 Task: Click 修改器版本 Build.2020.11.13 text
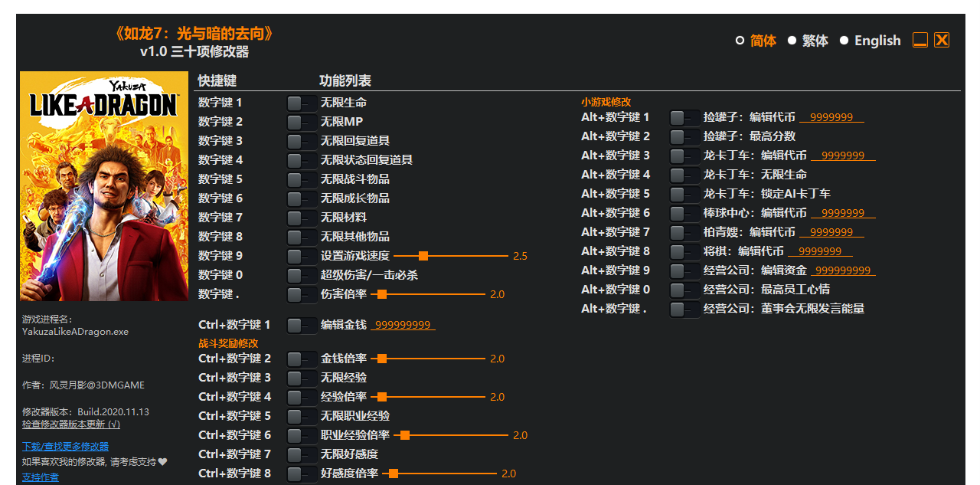pos(86,411)
